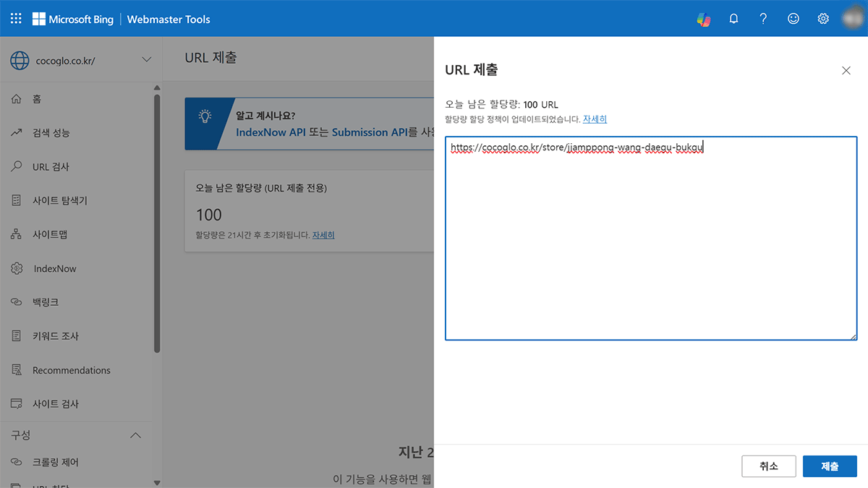Viewport: 868px width, 488px height.
Task: Click the sidebar scrollbar down arrow
Action: pyautogui.click(x=157, y=482)
